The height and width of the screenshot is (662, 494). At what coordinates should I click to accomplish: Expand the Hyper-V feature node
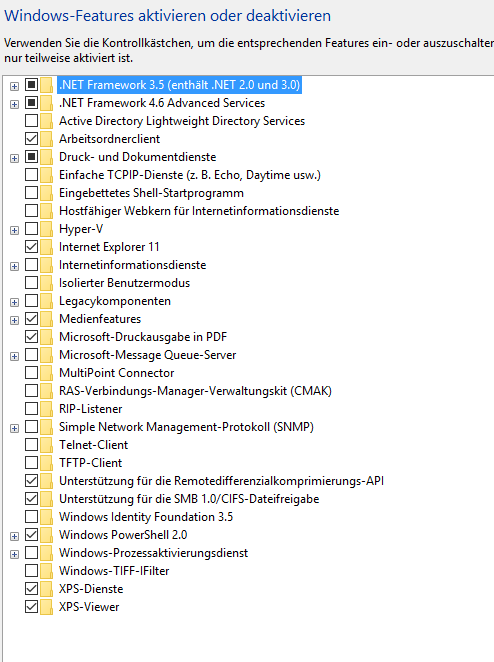pos(14,230)
